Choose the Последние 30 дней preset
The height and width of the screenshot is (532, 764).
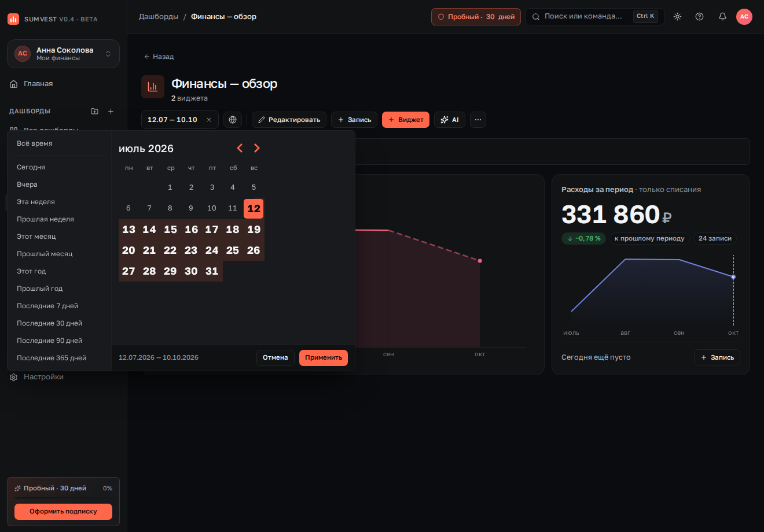(x=60, y=323)
